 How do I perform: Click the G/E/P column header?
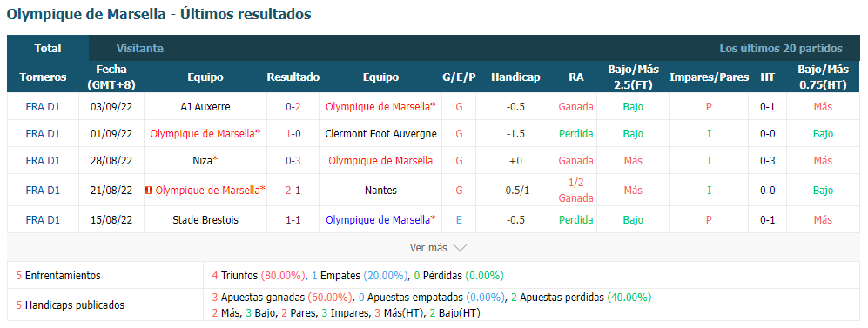(459, 77)
